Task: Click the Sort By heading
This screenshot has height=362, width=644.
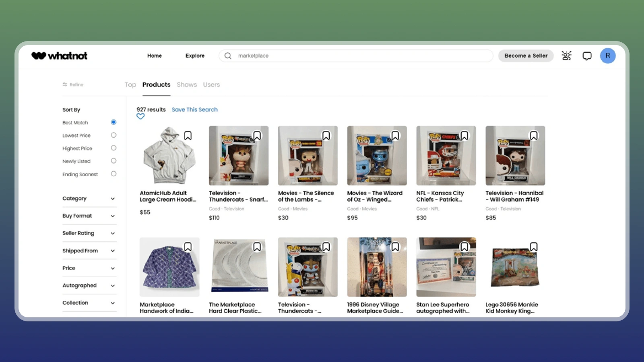Action: (x=71, y=109)
